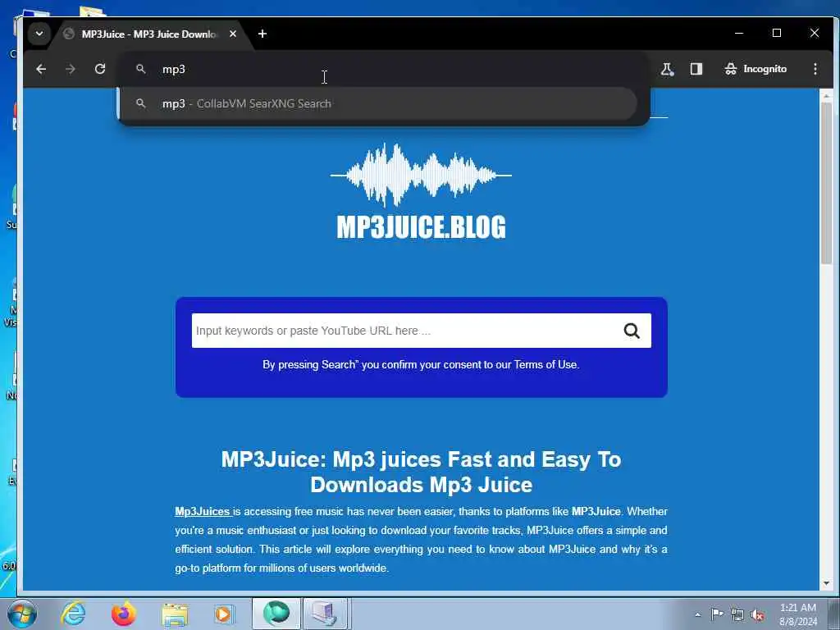Open Windows Explorer folder from taskbar

(x=175, y=614)
